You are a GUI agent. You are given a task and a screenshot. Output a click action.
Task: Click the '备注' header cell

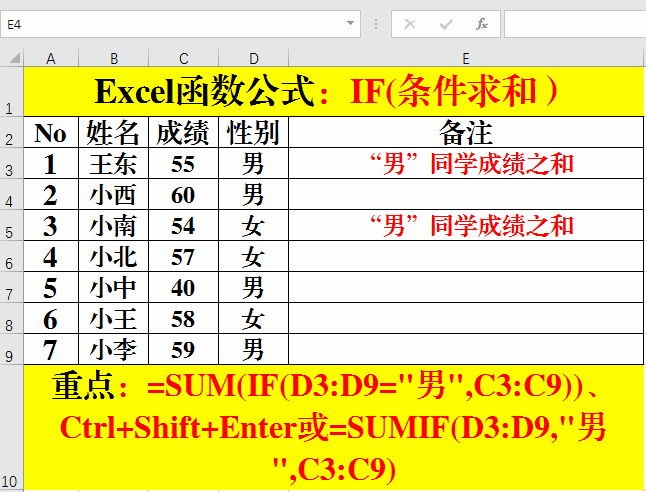pyautogui.click(x=466, y=132)
